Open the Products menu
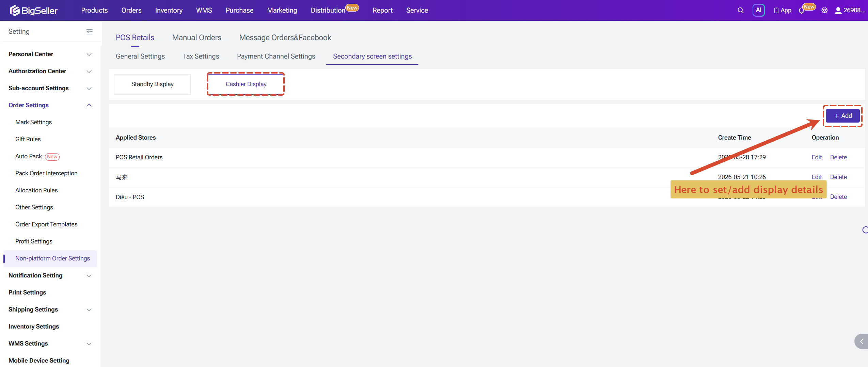This screenshot has height=367, width=868. point(94,10)
